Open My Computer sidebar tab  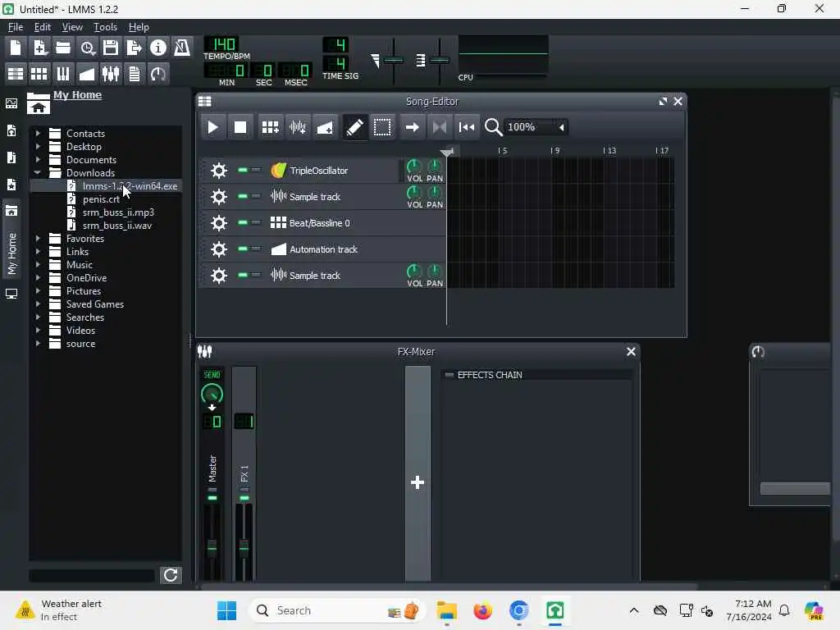(x=11, y=294)
